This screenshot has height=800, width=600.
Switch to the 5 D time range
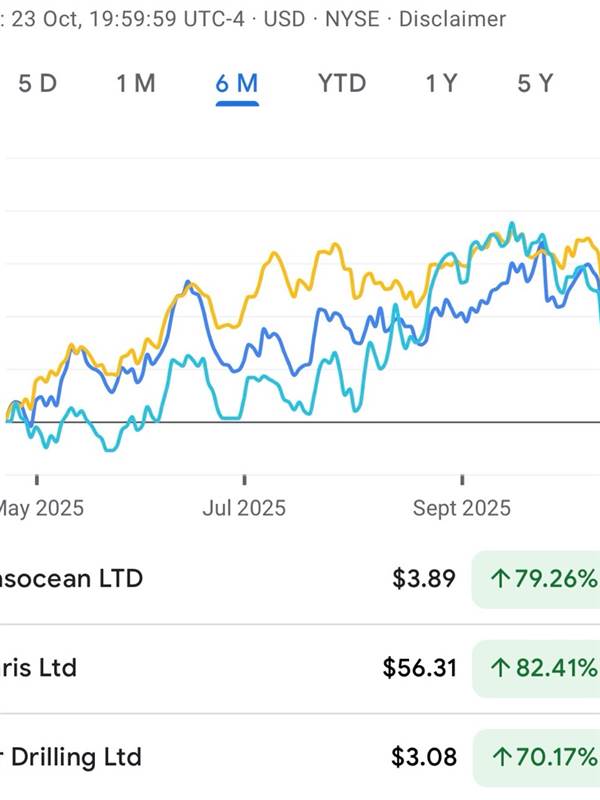point(38,83)
